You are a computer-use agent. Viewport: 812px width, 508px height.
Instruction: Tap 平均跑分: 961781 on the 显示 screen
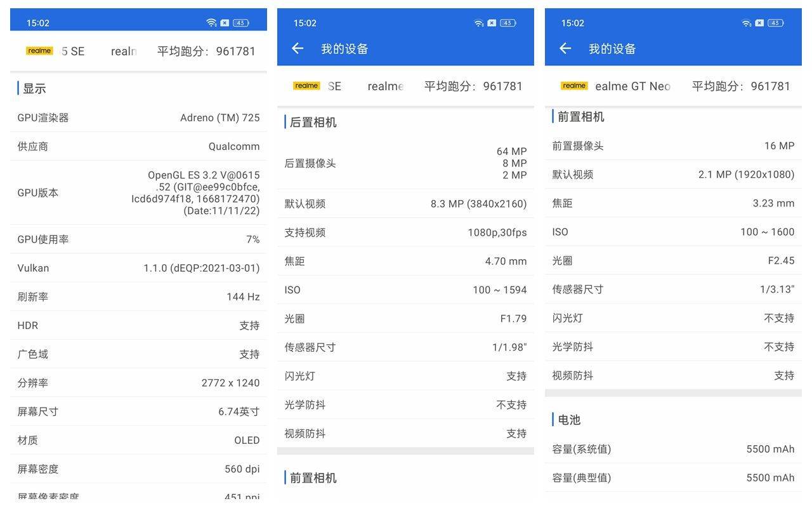click(206, 51)
